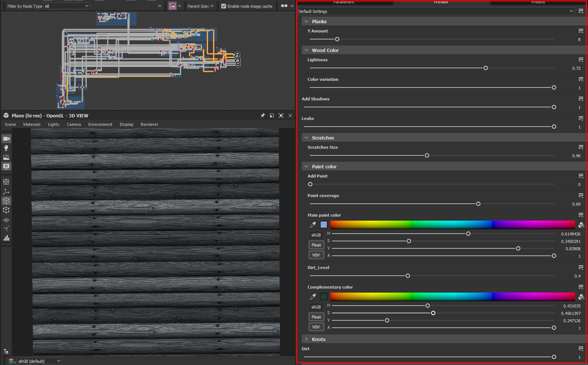This screenshot has width=588, height=365.
Task: Click the axis gizmo icon in viewport sidebar
Action: pyautogui.click(x=6, y=192)
